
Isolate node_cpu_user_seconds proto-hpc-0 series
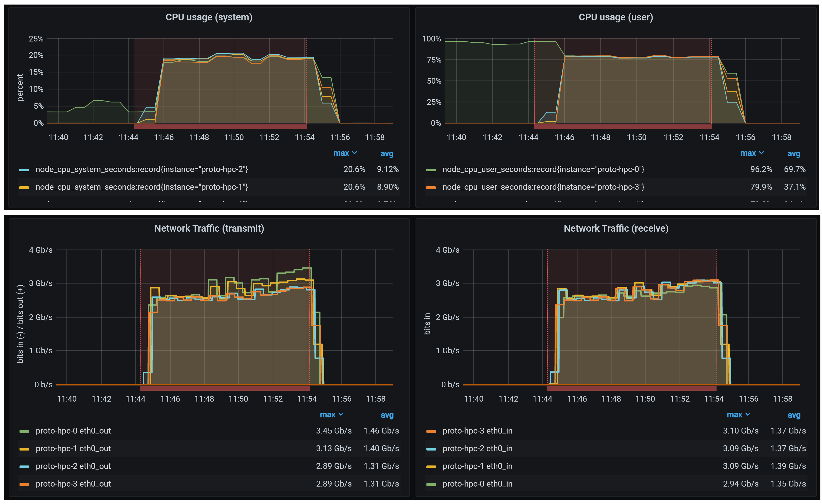point(543,169)
